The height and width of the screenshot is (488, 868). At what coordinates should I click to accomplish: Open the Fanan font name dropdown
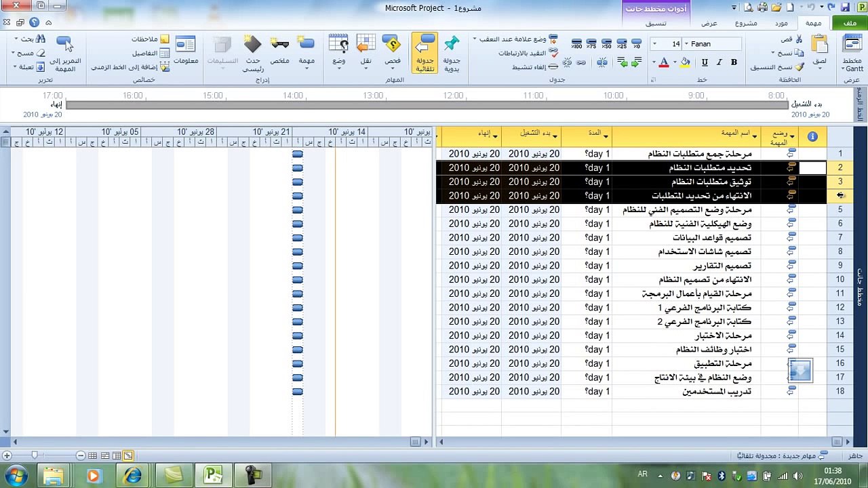(x=686, y=44)
